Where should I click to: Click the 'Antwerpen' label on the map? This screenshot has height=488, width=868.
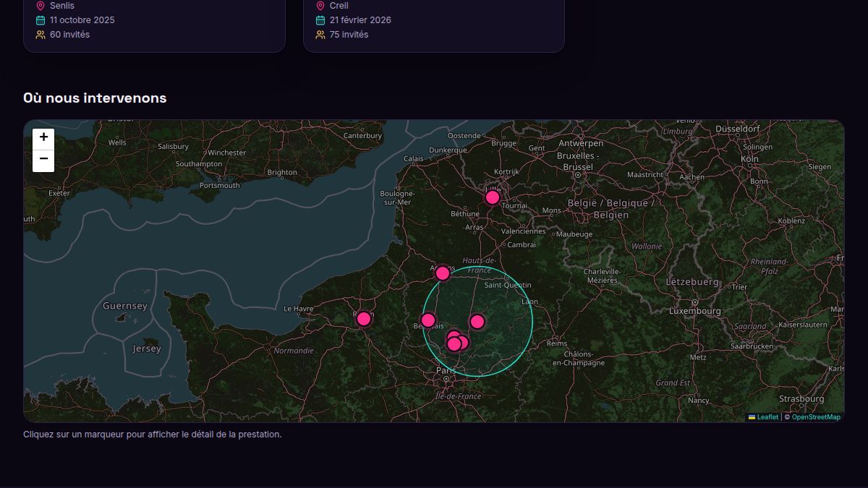pos(581,143)
